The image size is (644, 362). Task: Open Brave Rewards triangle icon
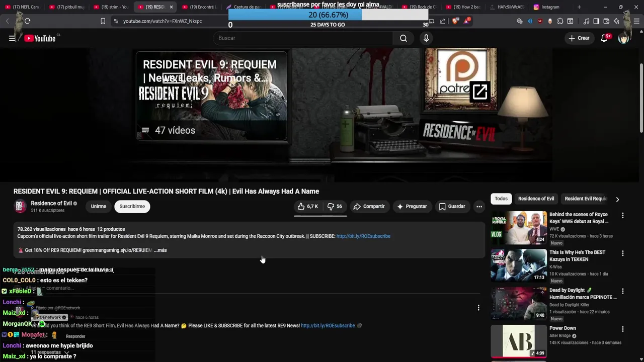467,20
